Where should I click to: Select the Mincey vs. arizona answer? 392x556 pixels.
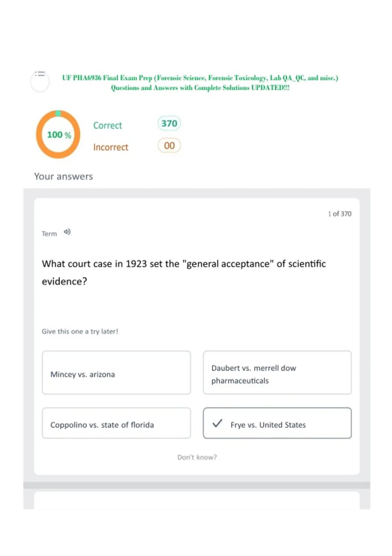pyautogui.click(x=116, y=373)
